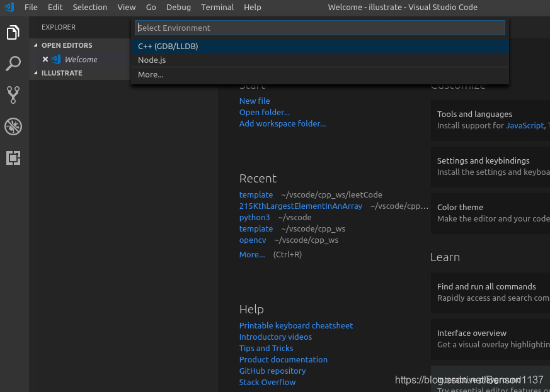
Task: Click Color theme card
Action: pos(490,213)
